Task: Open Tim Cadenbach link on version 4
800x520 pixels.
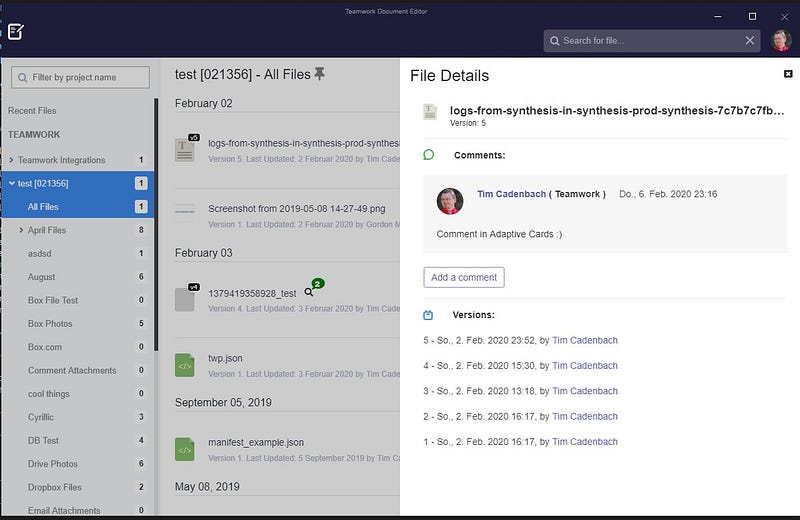Action: coord(585,366)
